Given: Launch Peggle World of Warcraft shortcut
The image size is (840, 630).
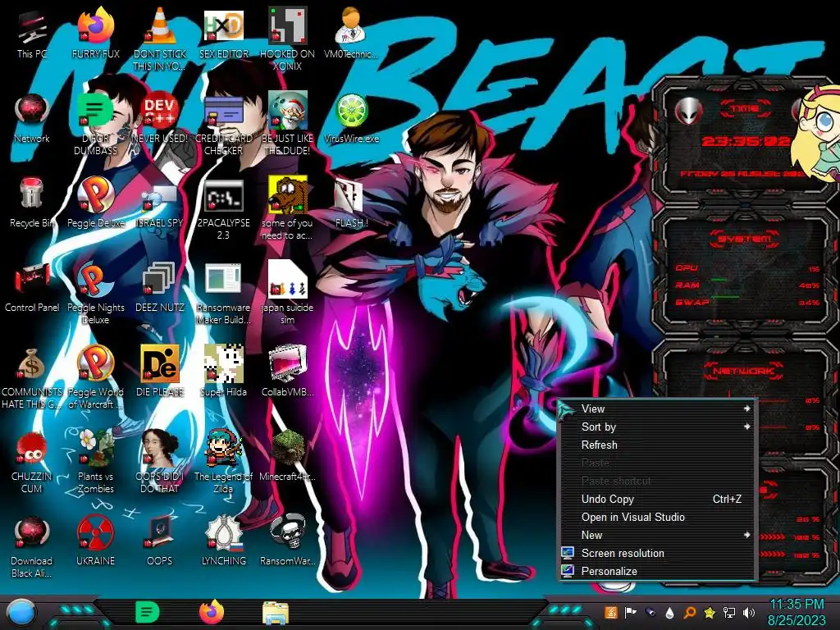Looking at the screenshot, I should click(95, 364).
